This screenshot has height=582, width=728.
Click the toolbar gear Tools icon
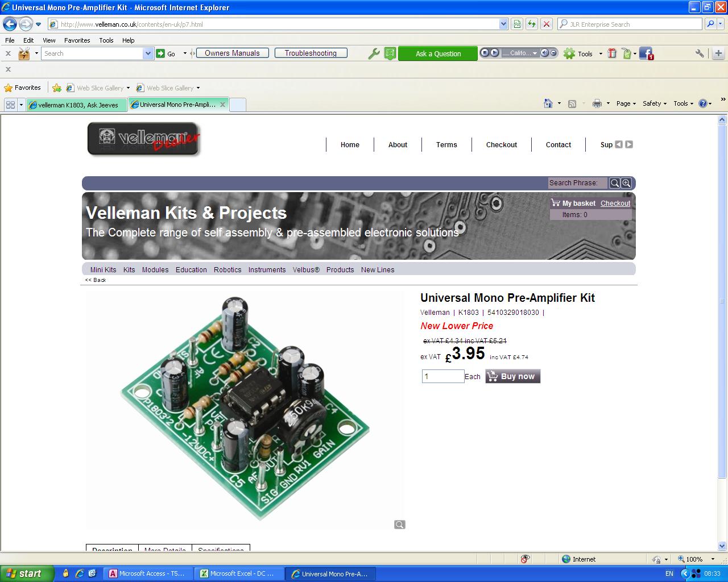pyautogui.click(x=569, y=53)
